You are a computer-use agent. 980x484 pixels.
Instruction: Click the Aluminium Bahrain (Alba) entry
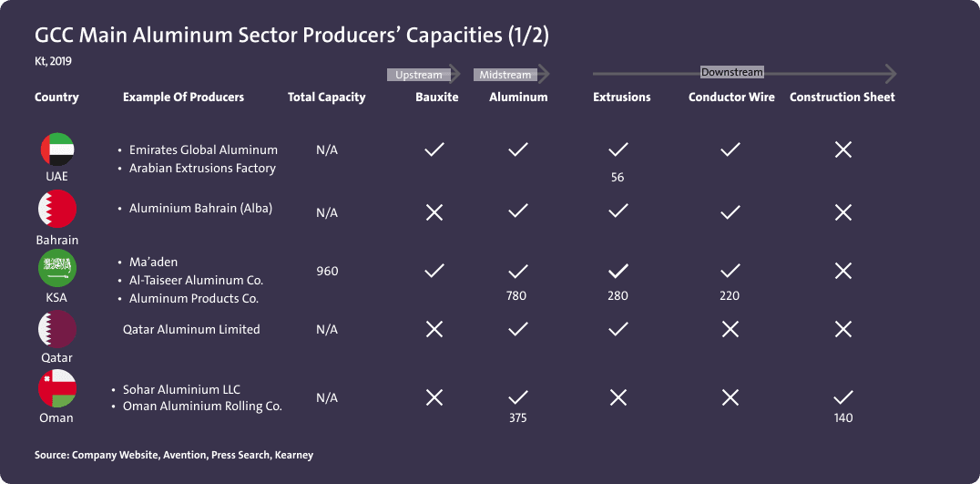click(x=200, y=209)
